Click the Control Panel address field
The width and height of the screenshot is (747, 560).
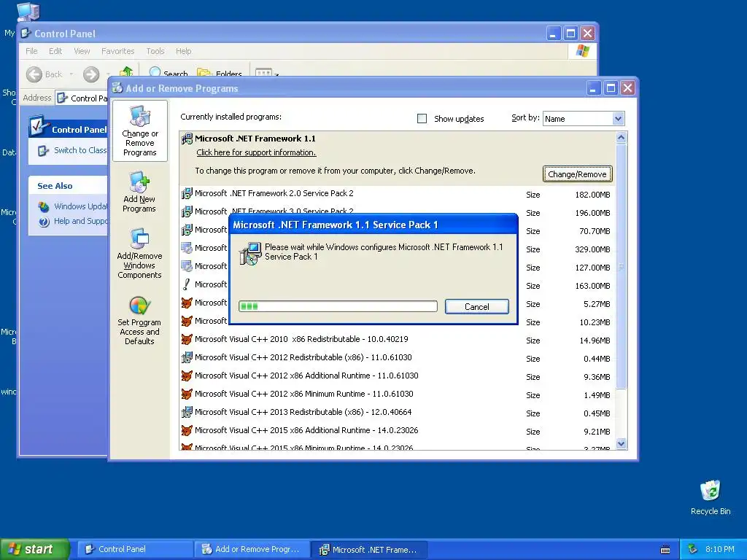point(82,98)
